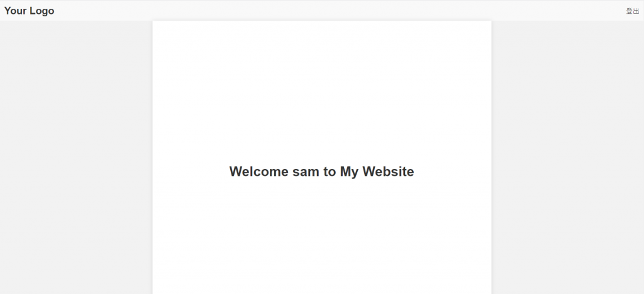Click the word 'Logo' in the header
The image size is (644, 294).
click(42, 11)
